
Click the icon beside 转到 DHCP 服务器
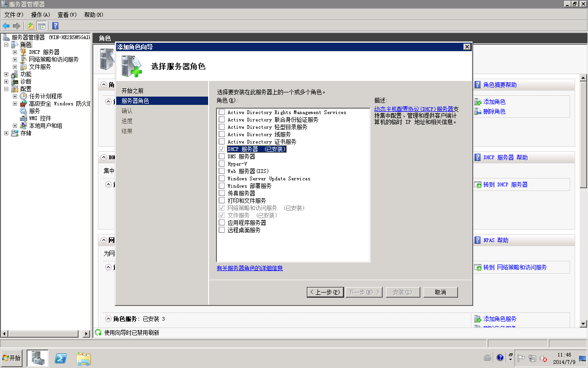click(478, 184)
